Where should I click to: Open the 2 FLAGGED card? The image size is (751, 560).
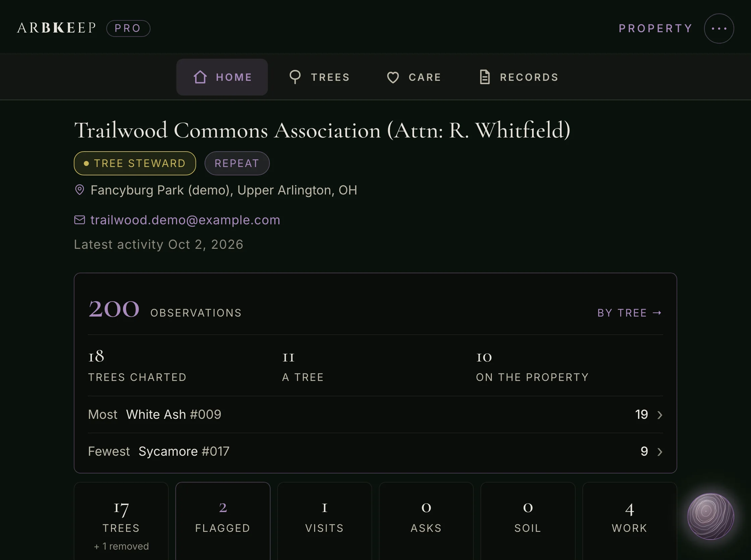223,521
